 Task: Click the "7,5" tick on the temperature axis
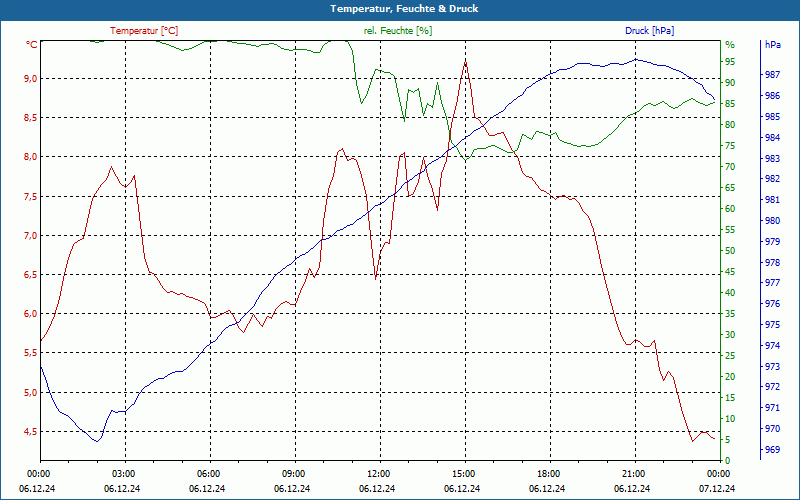[x=31, y=197]
